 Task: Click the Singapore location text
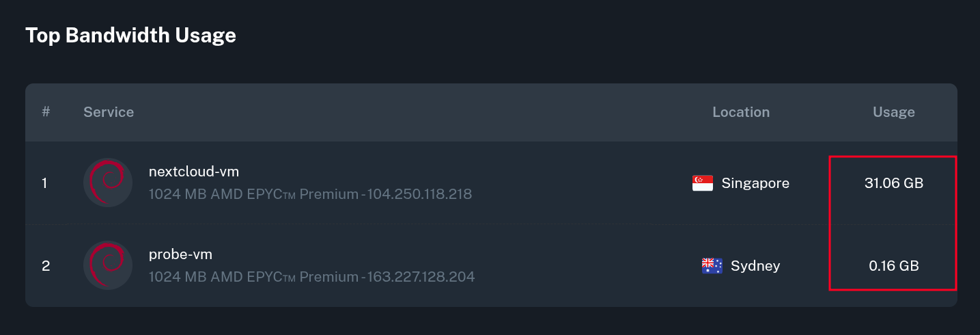[x=755, y=183]
